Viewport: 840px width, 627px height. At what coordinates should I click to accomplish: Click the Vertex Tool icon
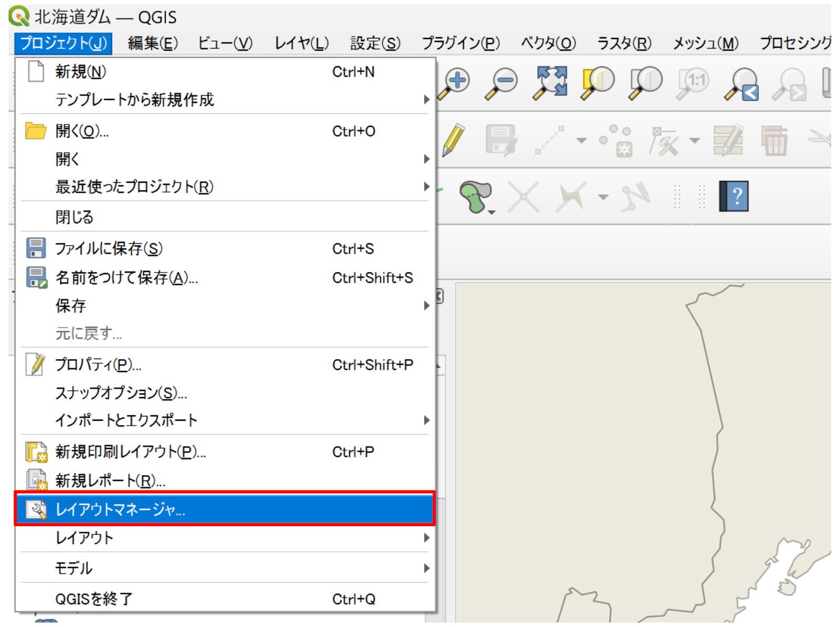click(x=664, y=141)
